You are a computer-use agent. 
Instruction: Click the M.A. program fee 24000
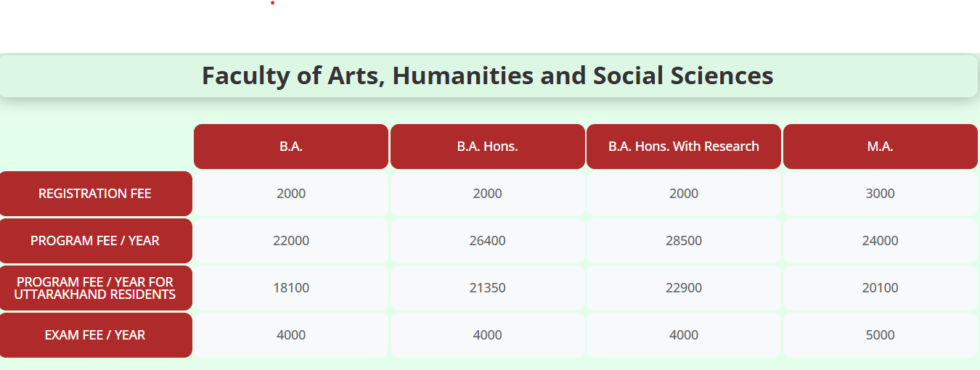tap(880, 241)
